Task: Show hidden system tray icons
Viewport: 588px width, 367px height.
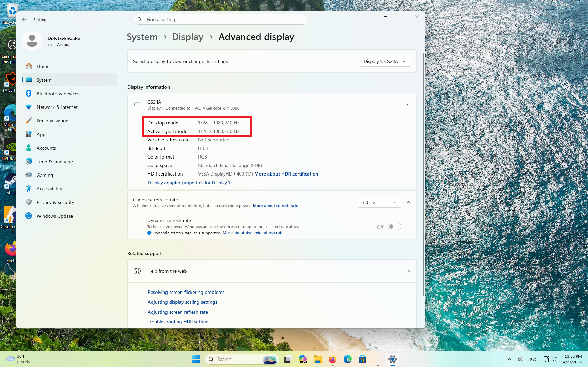Action: coord(510,359)
